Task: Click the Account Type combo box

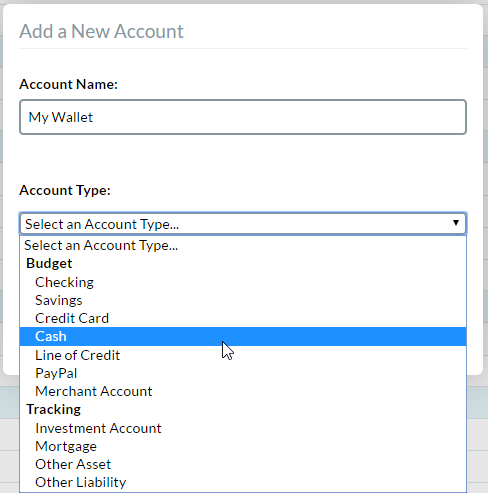Action: tap(243, 223)
